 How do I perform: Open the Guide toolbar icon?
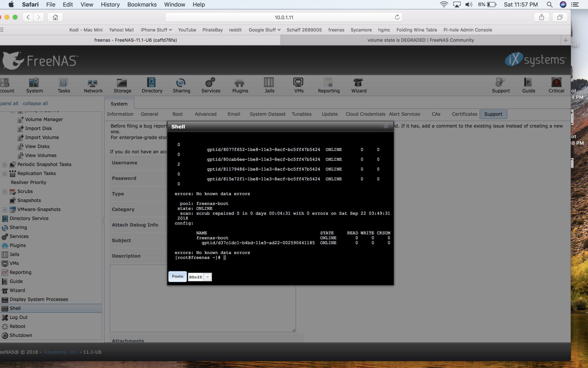pyautogui.click(x=529, y=85)
